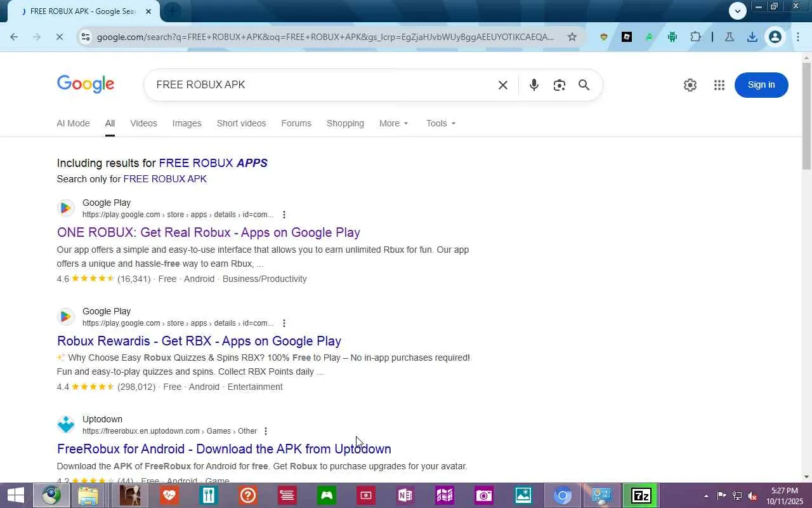Open ONE ROBUX: Get Real Robux result
Viewport: 812px width, 508px height.
tap(209, 232)
